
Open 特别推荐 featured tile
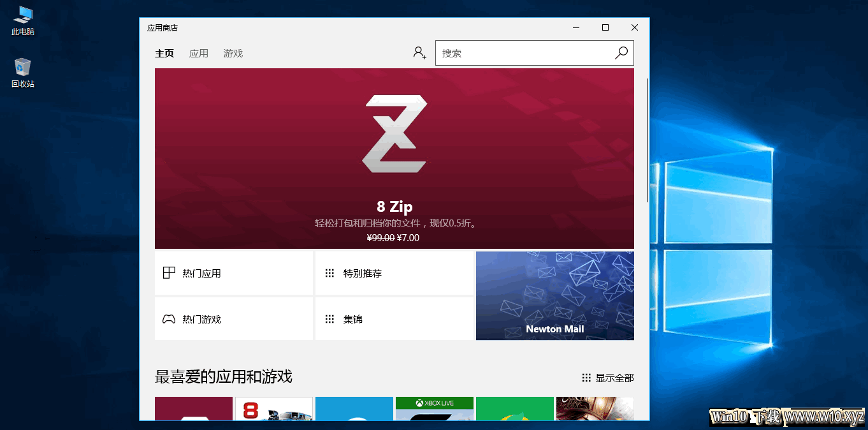click(394, 273)
